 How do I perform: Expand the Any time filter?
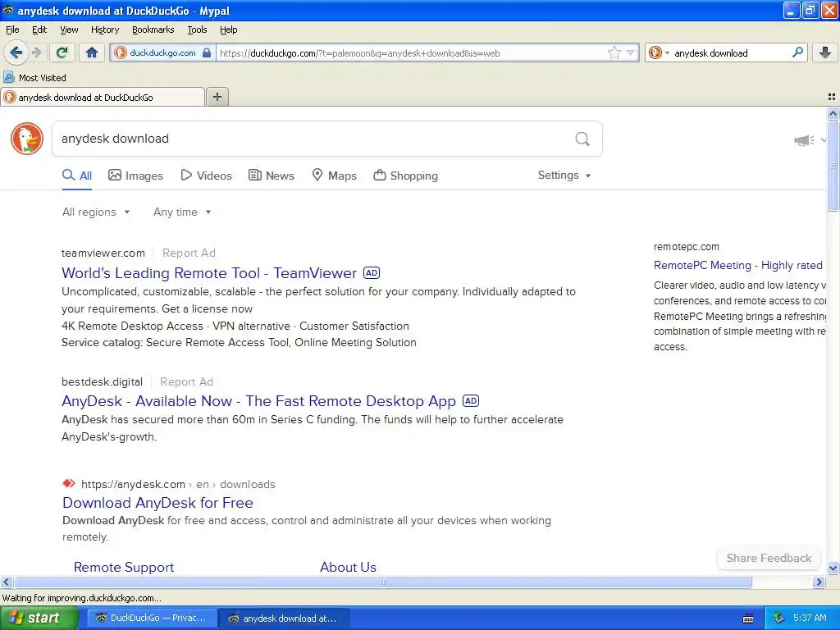pyautogui.click(x=182, y=212)
